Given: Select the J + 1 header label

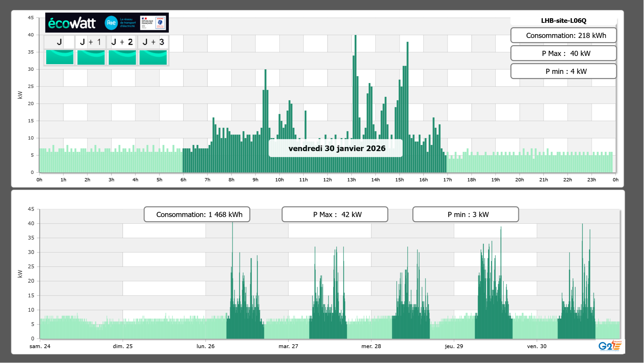Looking at the screenshot, I should [x=91, y=42].
